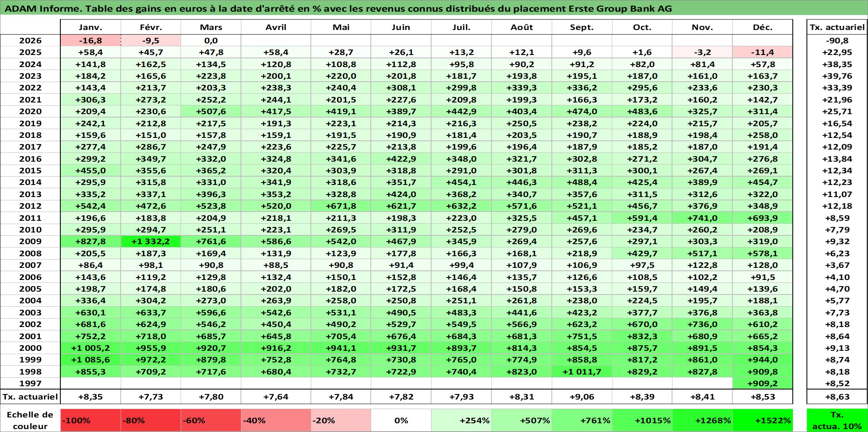Click the 'Tx. actuariel' right column header
The image size is (868, 432).
[837, 27]
